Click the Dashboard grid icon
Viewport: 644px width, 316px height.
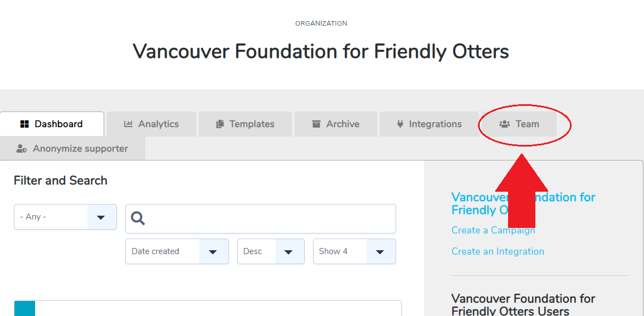(x=25, y=124)
